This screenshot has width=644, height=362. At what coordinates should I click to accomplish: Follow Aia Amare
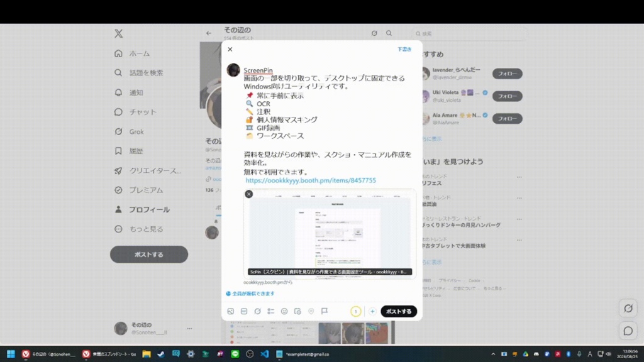pyautogui.click(x=508, y=119)
